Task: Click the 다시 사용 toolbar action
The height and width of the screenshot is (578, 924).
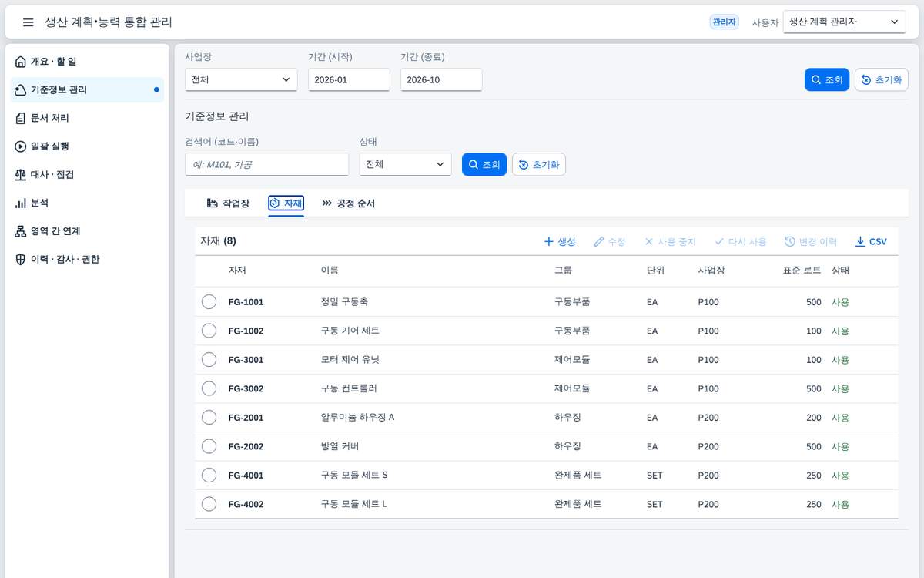Action: click(741, 241)
